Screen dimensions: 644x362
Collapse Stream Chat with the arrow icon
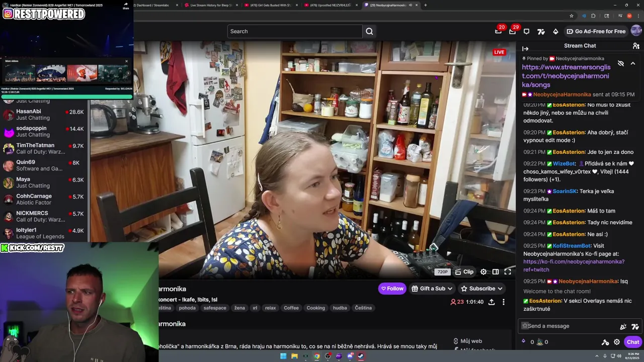[525, 49]
